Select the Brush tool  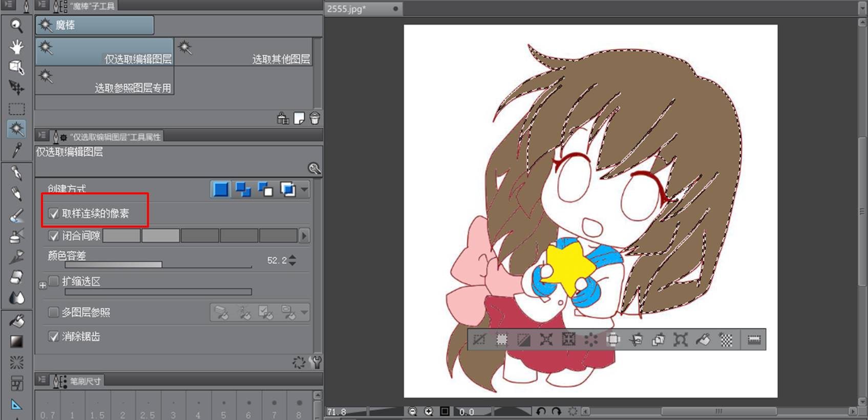16,215
